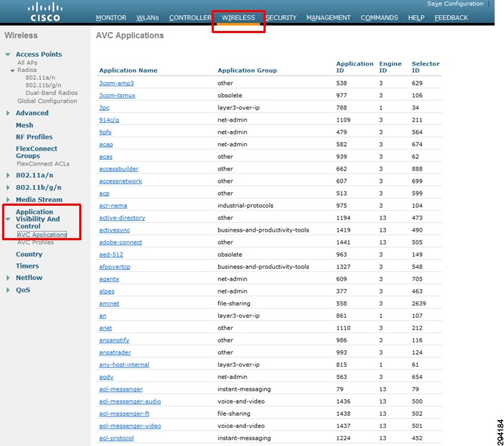Expand the Media Stream section arrow
504x446 pixels.
[8, 200]
